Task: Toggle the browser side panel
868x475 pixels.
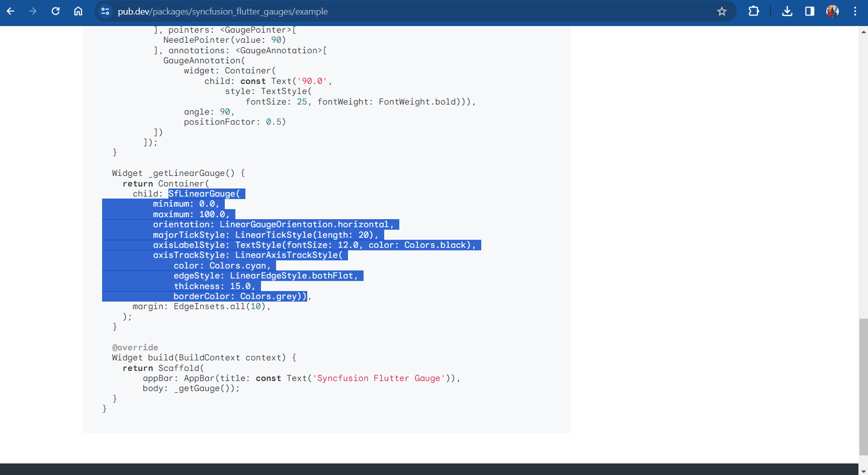Action: (x=810, y=11)
